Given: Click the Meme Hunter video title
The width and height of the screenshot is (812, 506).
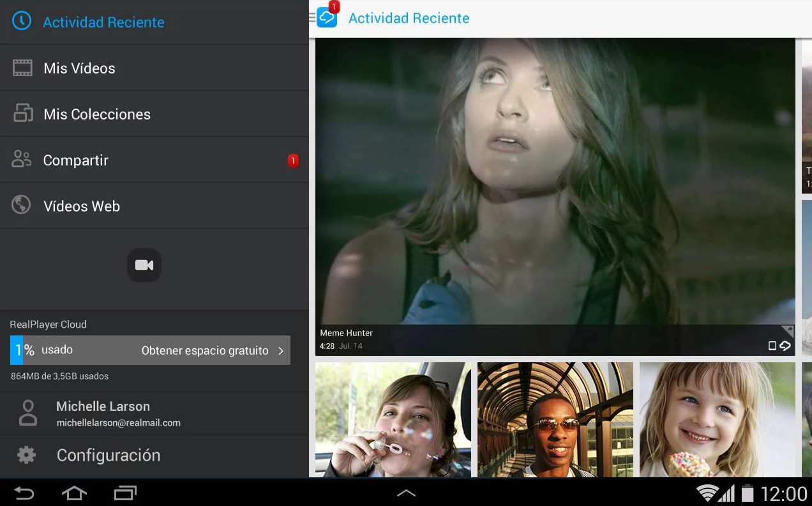Looking at the screenshot, I should pos(346,333).
